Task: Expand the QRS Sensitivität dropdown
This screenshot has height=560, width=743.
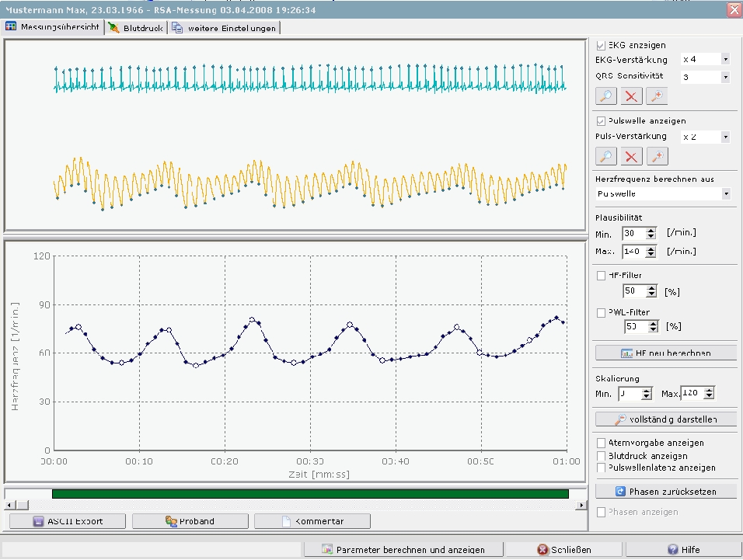Action: point(725,77)
